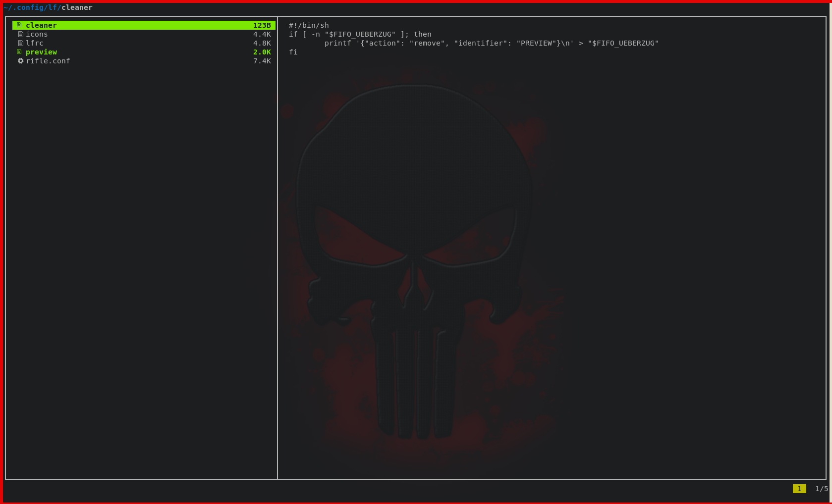Image resolution: width=832 pixels, height=504 pixels.
Task: Click the if FIFO_UEBERZUG condition line
Action: pyautogui.click(x=360, y=34)
